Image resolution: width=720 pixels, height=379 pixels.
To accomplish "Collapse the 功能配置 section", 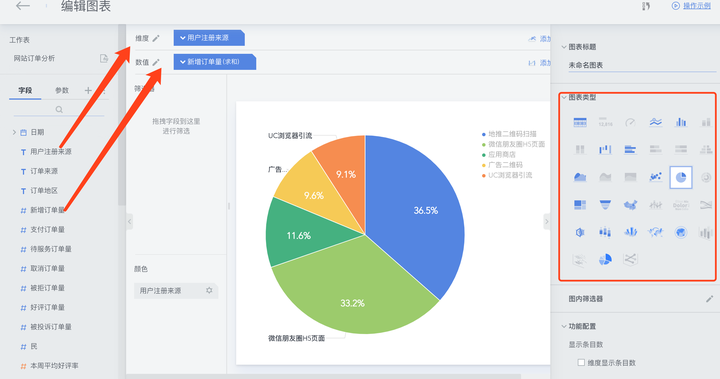I will tap(564, 326).
